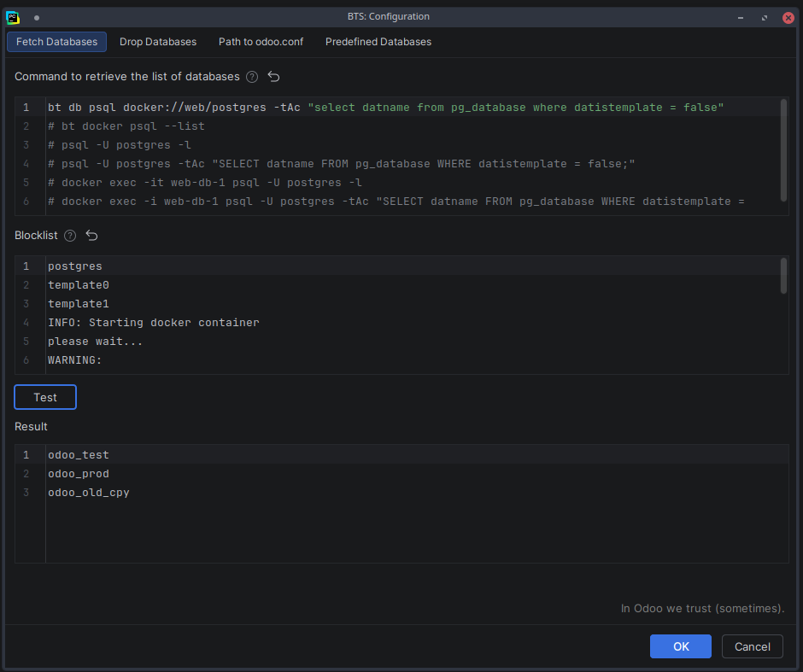Open the Drop Databases tab

pos(158,42)
